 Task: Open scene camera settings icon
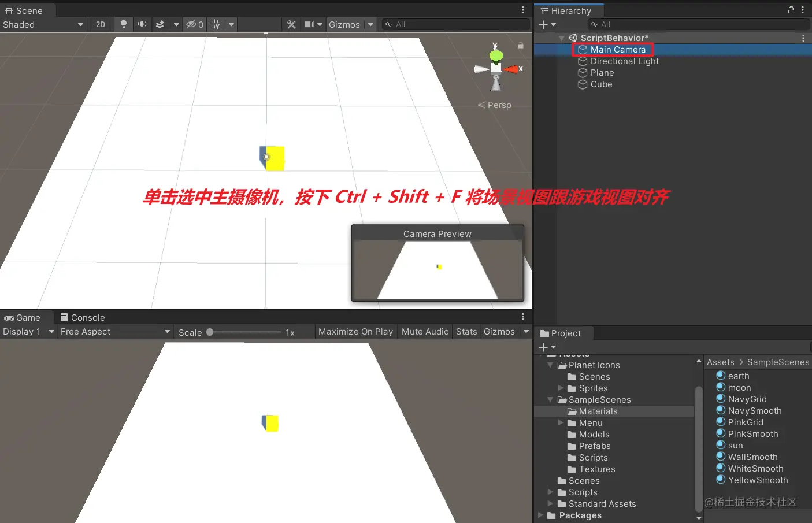tap(310, 24)
